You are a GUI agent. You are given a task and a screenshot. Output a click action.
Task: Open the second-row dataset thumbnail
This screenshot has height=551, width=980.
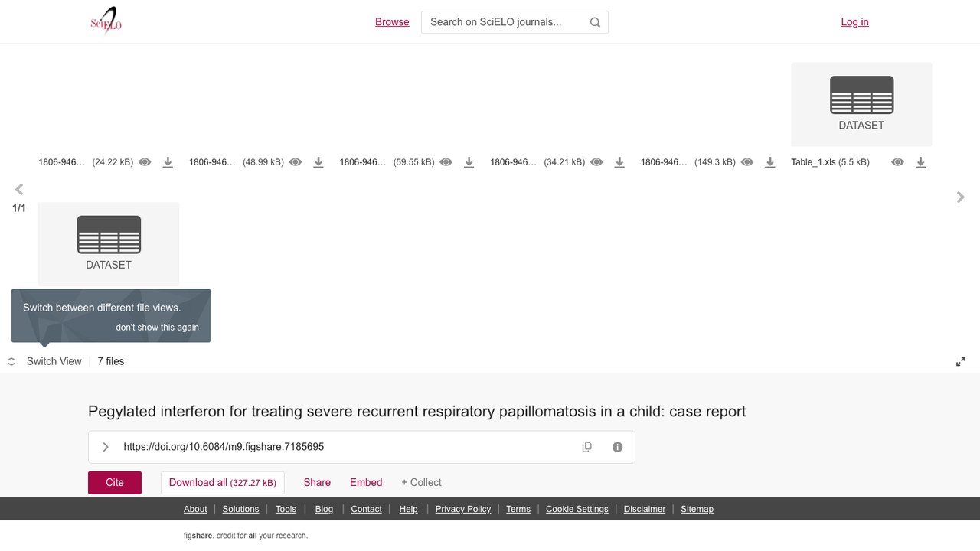click(x=109, y=243)
